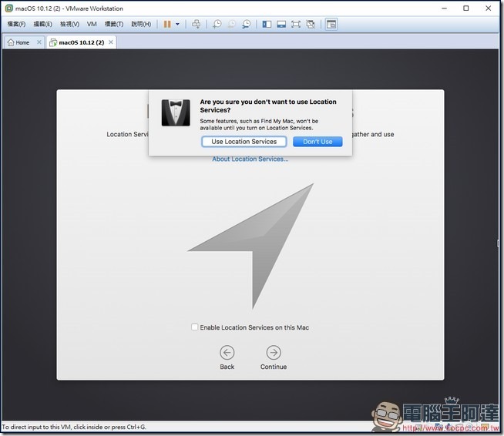Enter full screen mode
The image size is (504, 436).
pos(296,24)
